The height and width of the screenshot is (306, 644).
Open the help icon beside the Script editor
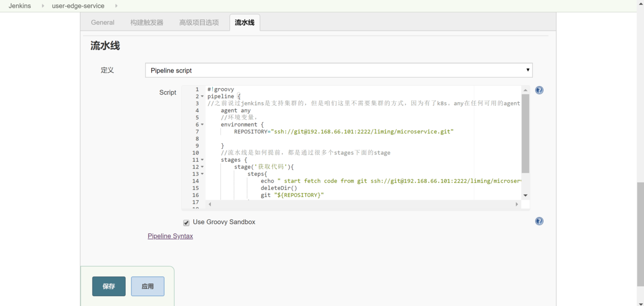point(539,90)
